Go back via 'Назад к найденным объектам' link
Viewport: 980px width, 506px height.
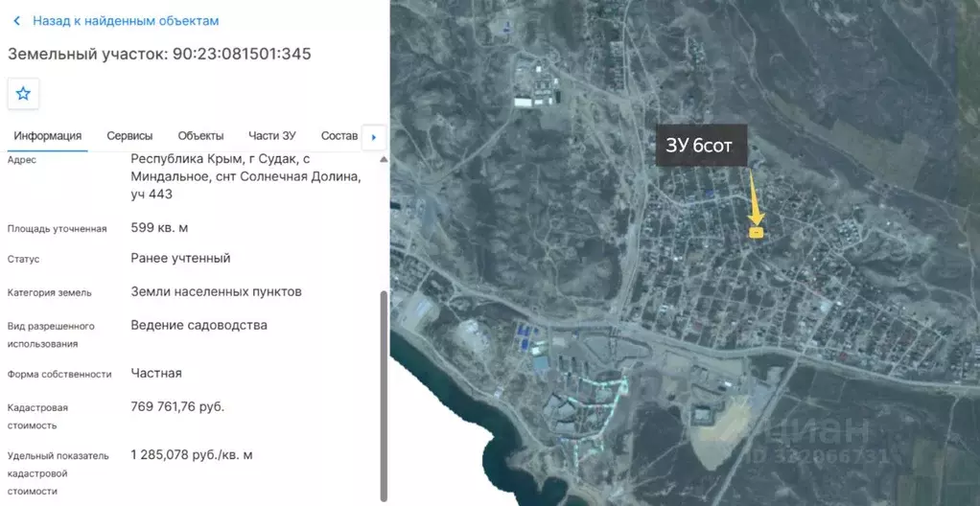(126, 21)
